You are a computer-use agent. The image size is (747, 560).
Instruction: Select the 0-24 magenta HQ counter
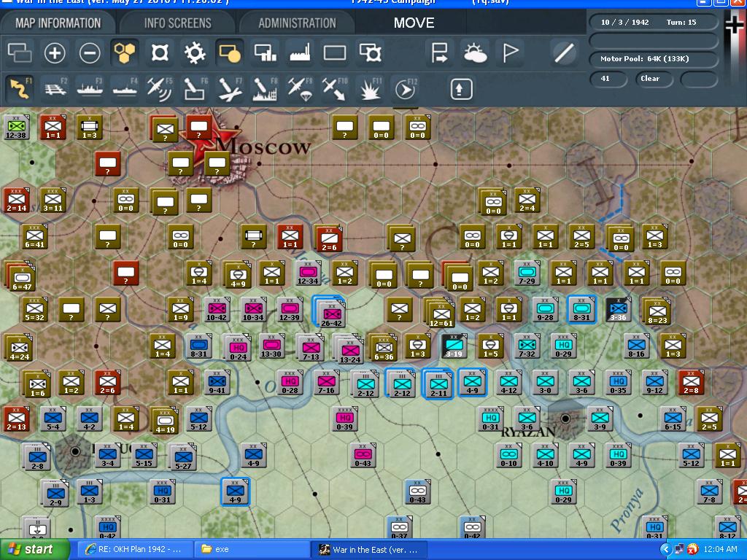(238, 348)
